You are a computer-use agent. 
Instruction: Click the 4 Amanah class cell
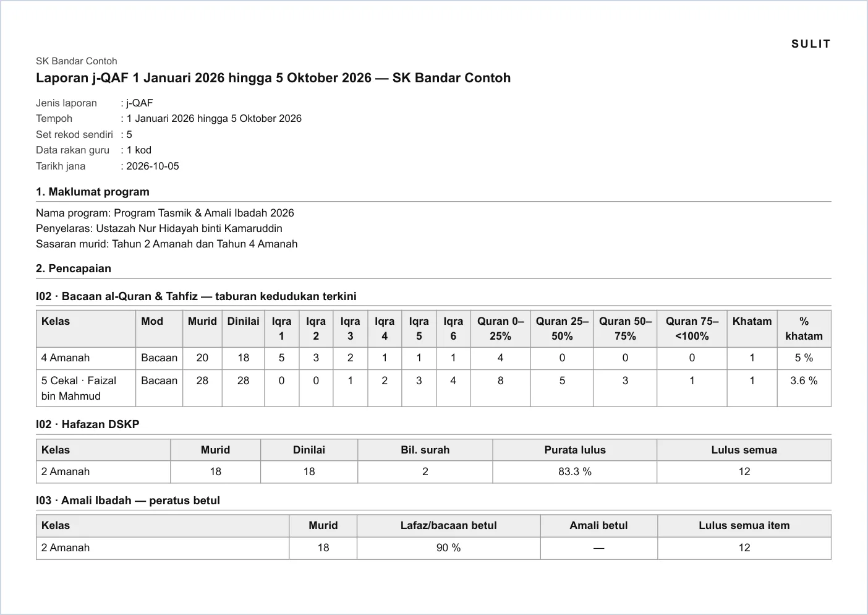86,358
